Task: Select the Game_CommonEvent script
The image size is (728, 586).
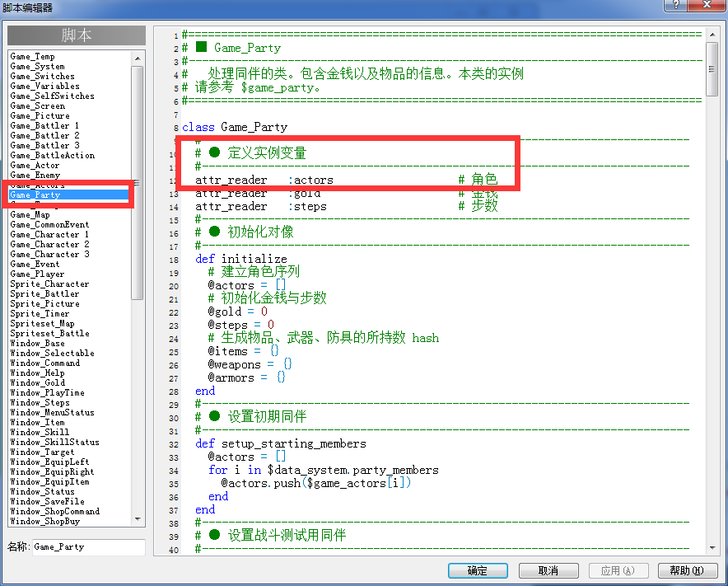Action: [49, 224]
